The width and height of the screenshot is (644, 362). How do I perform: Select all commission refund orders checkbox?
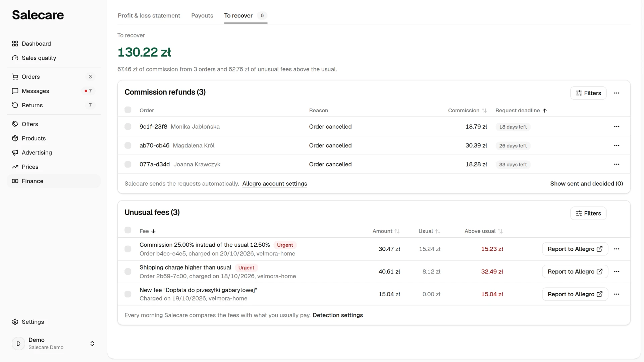(x=128, y=110)
